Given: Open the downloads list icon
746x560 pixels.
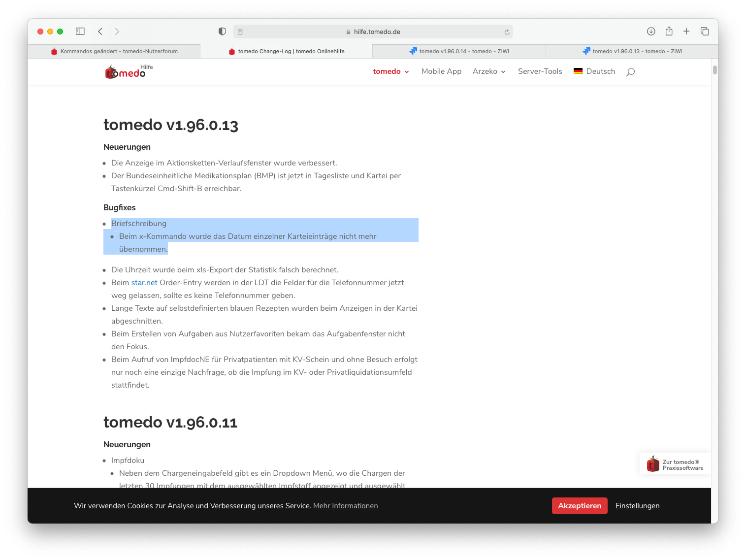Looking at the screenshot, I should click(x=651, y=32).
